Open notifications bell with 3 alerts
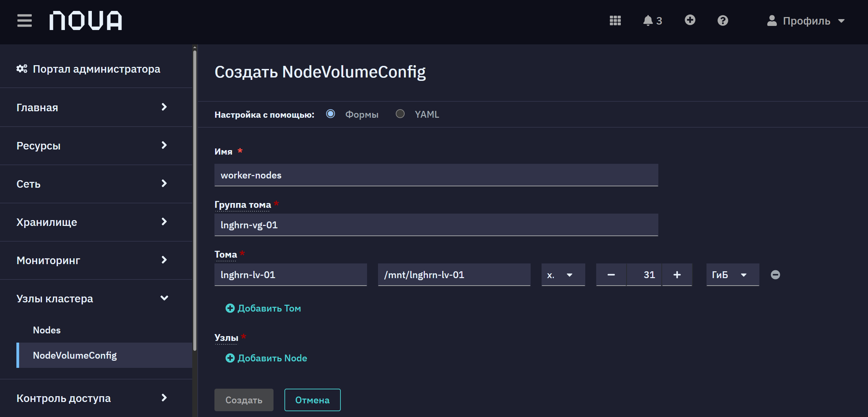Screen dimensions: 868x417 (x=652, y=20)
